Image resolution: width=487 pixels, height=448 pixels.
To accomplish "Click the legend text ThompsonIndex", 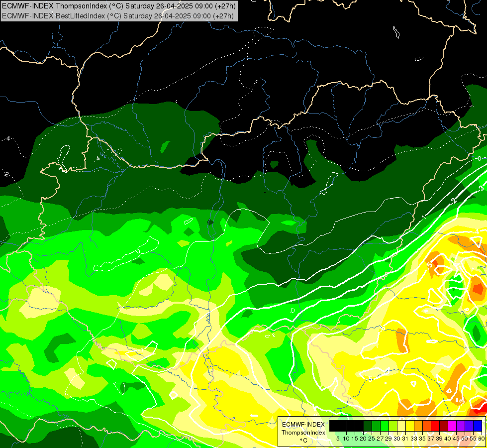I will [x=303, y=433].
